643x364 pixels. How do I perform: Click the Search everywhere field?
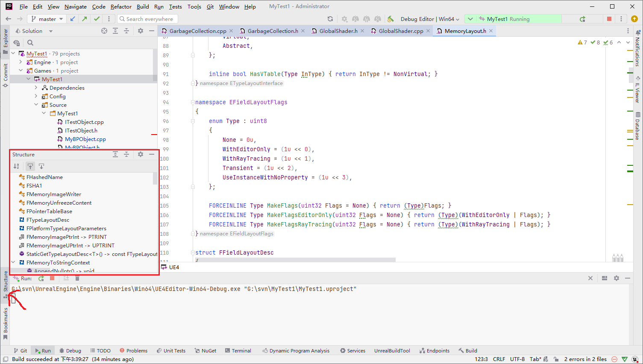pos(148,19)
